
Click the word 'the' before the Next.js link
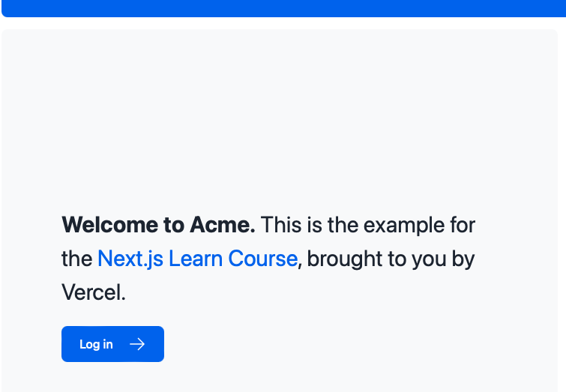pos(76,259)
